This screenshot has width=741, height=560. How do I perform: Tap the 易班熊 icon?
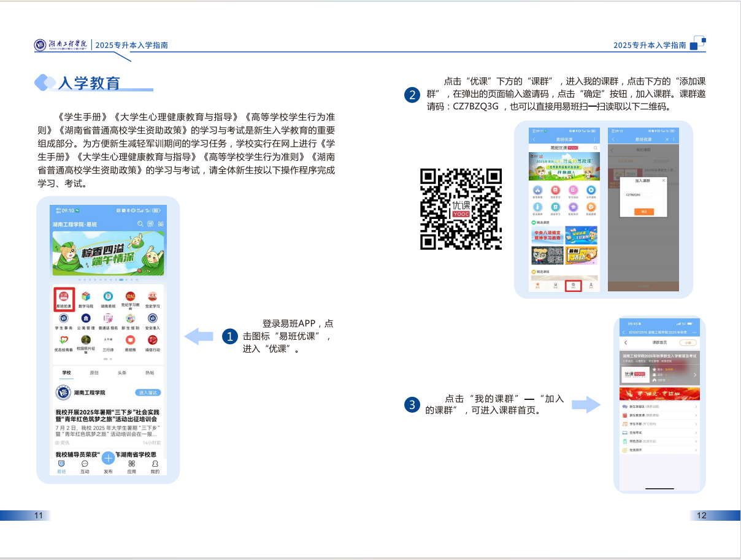click(130, 340)
